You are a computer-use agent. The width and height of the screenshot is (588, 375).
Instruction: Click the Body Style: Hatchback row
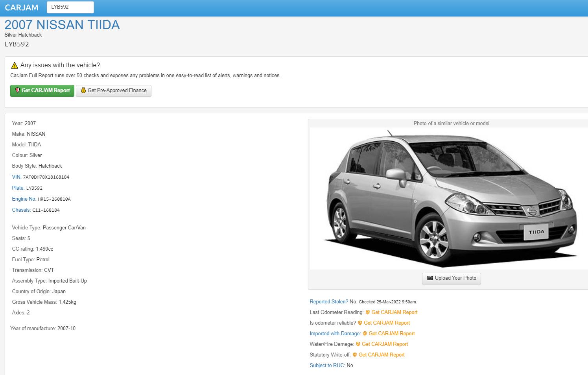(37, 166)
